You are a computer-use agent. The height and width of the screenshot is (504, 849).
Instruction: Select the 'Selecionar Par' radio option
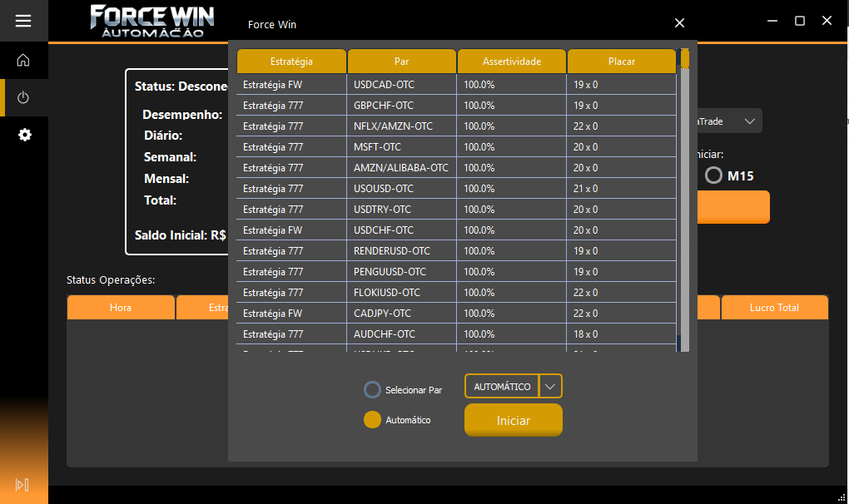coord(372,389)
